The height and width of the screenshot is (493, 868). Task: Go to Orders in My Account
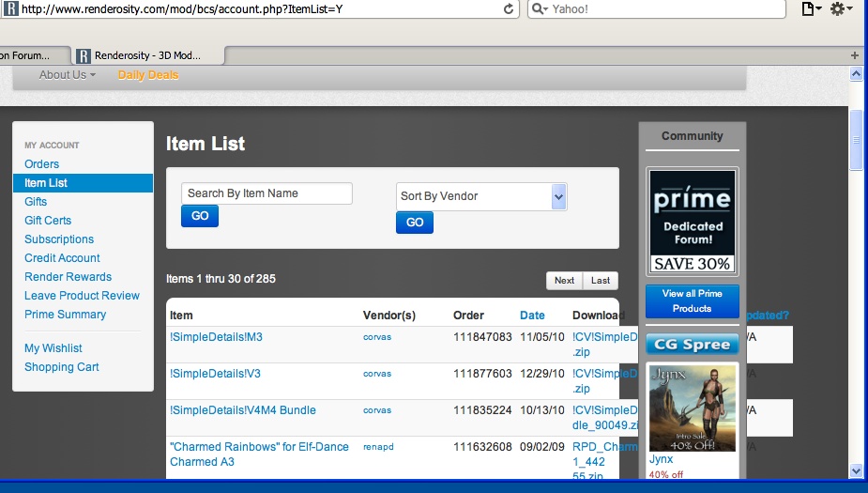41,164
